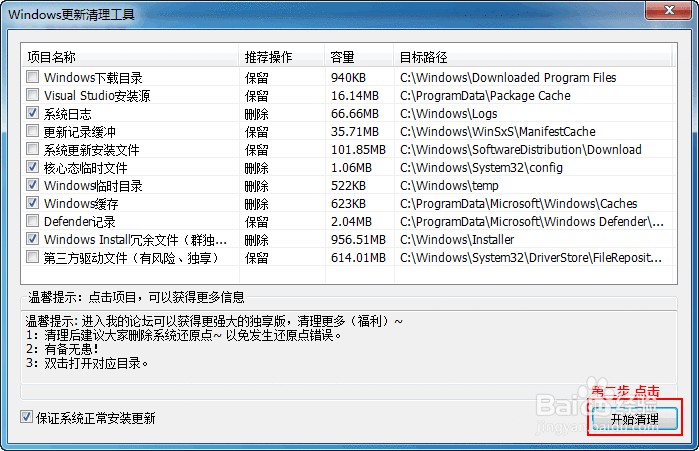Select the 核心态临时文件 item name

click(x=85, y=168)
